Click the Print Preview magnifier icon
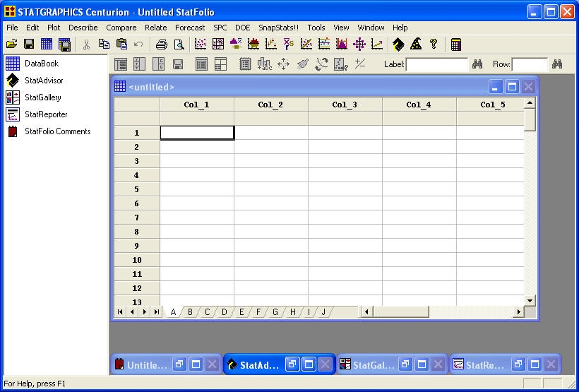579x392 pixels. click(179, 44)
